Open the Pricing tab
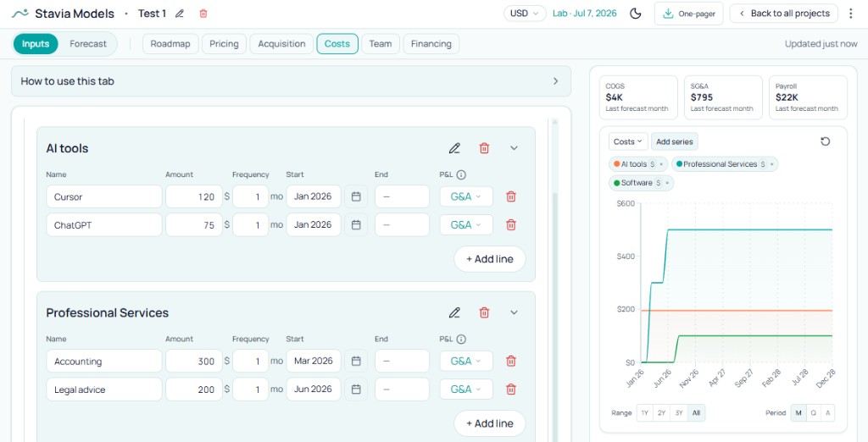 (224, 44)
